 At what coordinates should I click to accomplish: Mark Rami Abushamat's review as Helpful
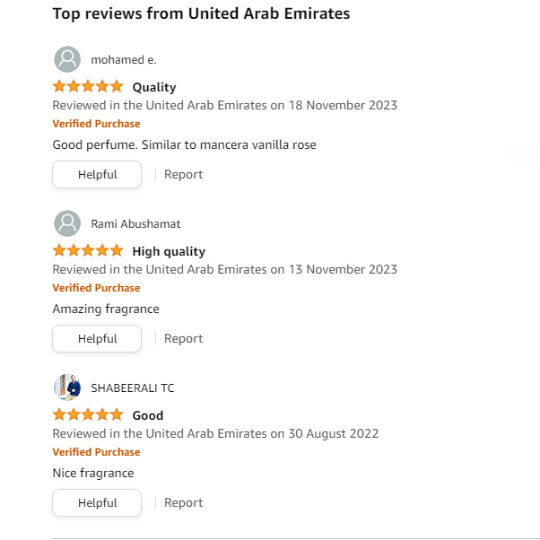tap(97, 339)
